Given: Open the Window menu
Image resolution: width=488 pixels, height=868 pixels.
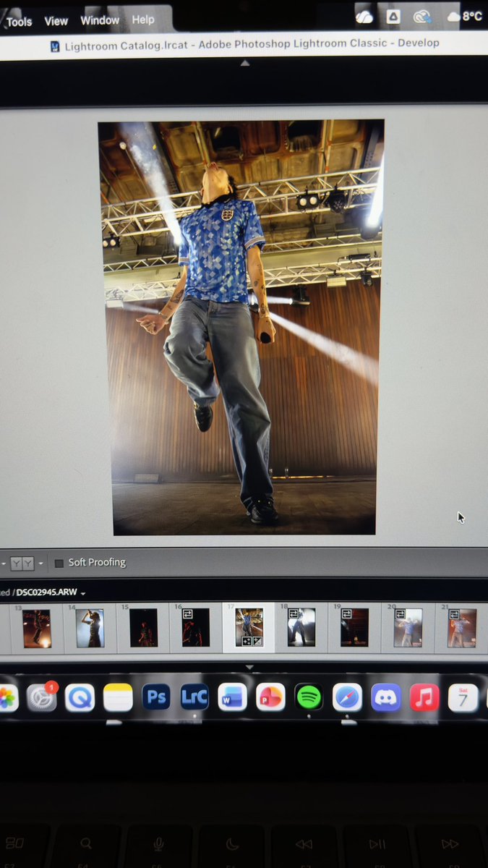Looking at the screenshot, I should pyautogui.click(x=100, y=20).
